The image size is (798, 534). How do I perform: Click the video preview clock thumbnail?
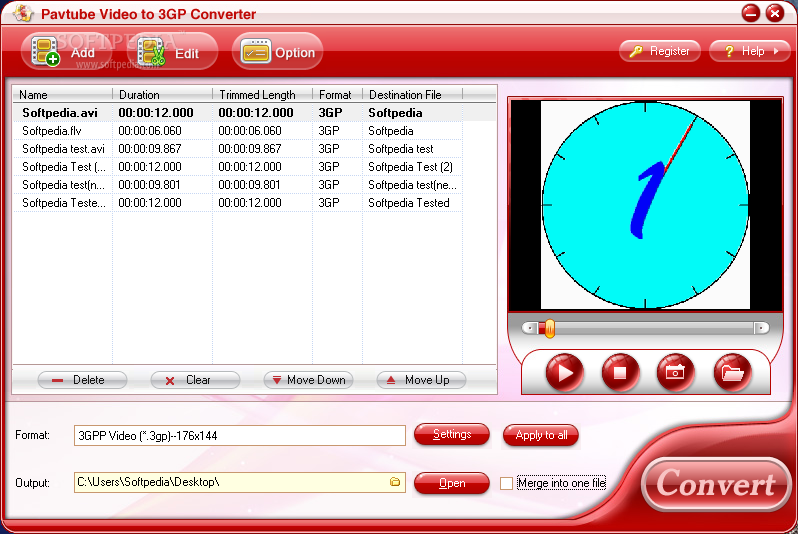click(x=645, y=205)
